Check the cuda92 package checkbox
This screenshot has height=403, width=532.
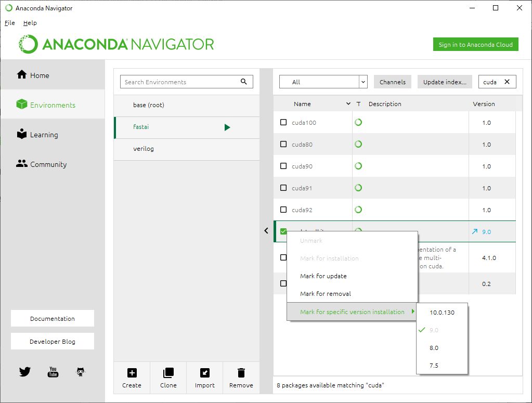pyautogui.click(x=283, y=210)
